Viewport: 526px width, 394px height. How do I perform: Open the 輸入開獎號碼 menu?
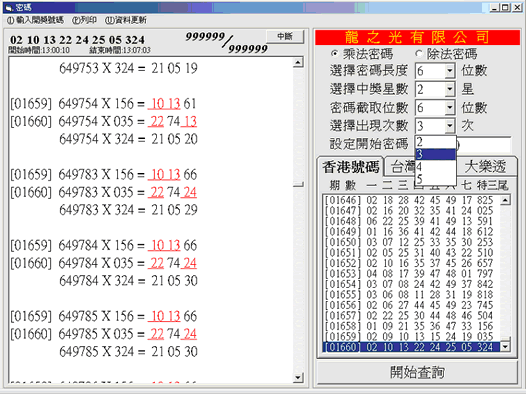(x=35, y=20)
